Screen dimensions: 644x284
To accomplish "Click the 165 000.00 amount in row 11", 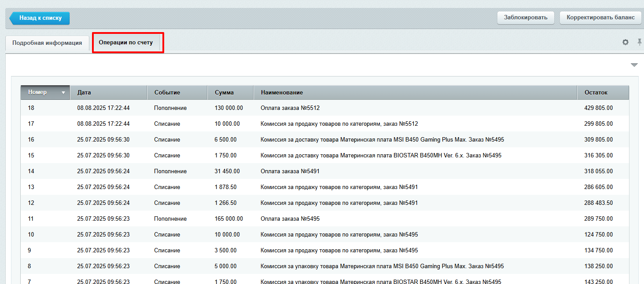I will tap(228, 219).
